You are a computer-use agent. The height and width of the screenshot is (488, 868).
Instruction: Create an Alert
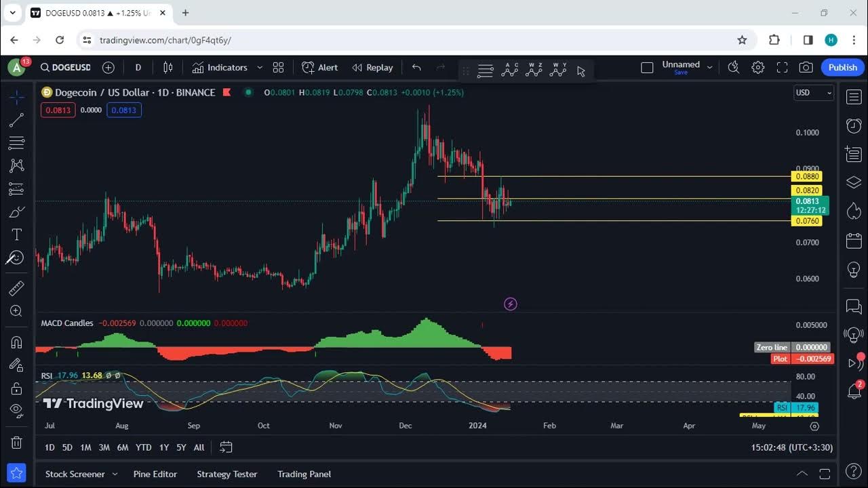click(x=320, y=67)
